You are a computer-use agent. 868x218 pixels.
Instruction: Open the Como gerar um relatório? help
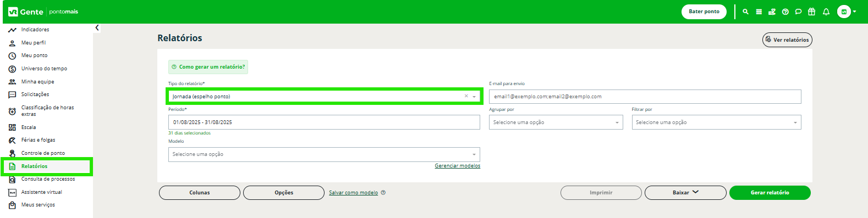[208, 67]
